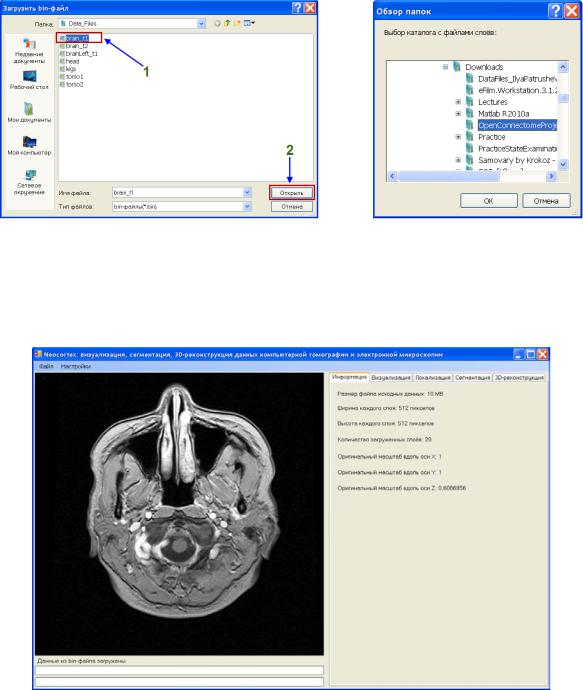Screen dimensions: 583x690
Task: Open Network Places (Сетевое окружение) in places bar
Action: click(29, 182)
